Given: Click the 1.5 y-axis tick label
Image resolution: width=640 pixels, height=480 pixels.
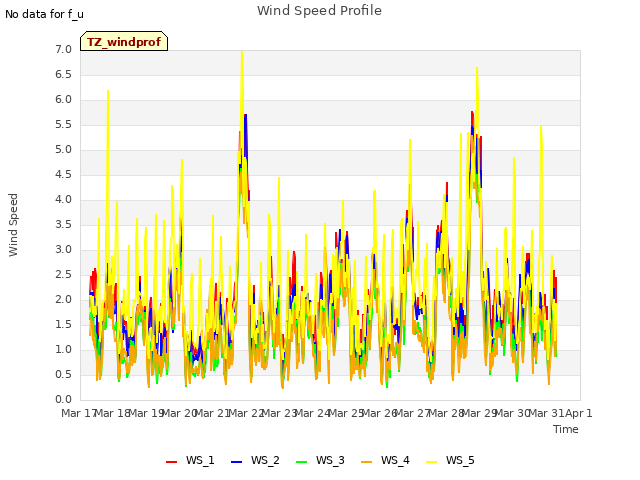Looking at the screenshot, I should pyautogui.click(x=63, y=324).
